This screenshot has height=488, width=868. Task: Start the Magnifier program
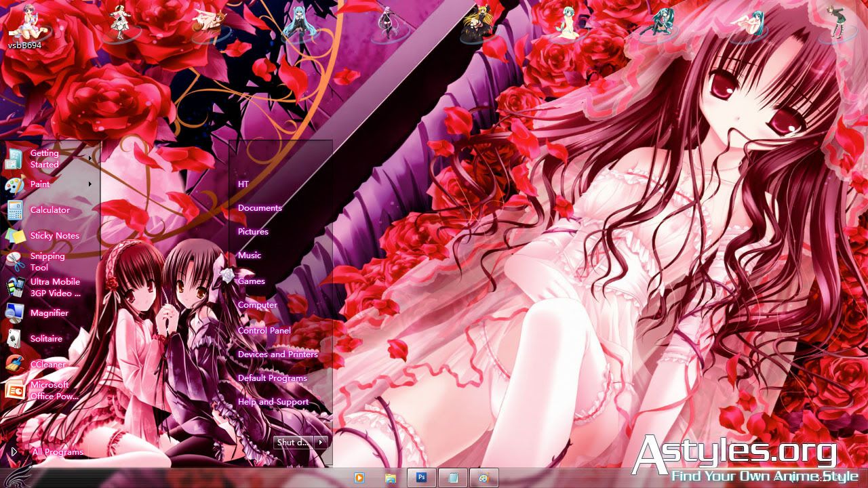[x=49, y=313]
